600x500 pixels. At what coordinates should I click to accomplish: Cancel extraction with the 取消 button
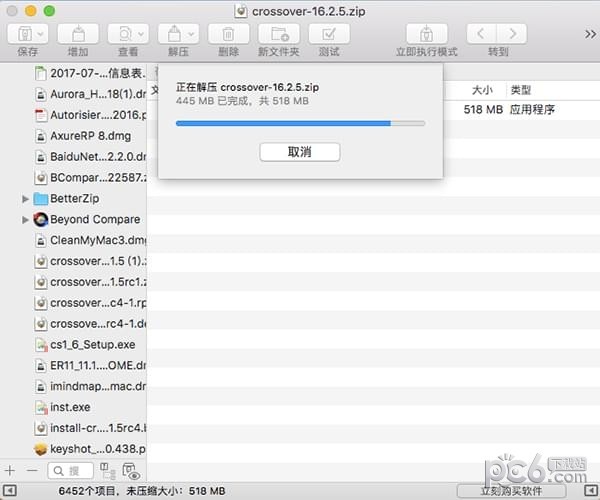point(300,152)
